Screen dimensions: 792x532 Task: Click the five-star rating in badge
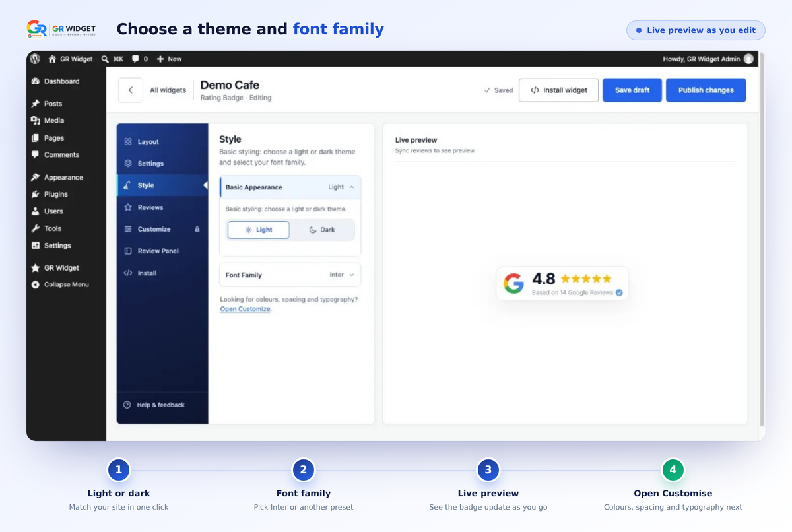(586, 279)
